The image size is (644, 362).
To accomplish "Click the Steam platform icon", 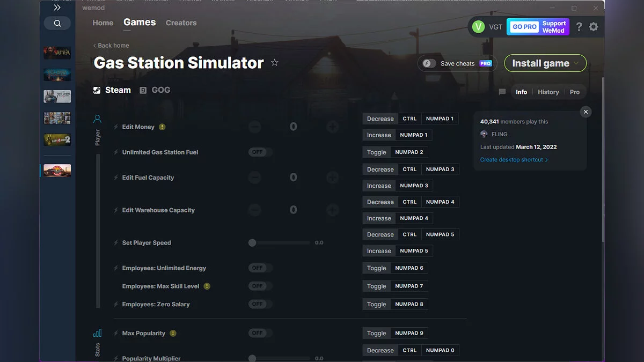I will point(97,90).
